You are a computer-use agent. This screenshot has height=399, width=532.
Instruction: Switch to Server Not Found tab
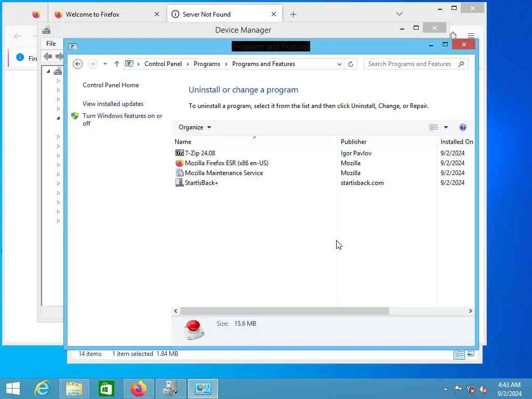point(225,14)
